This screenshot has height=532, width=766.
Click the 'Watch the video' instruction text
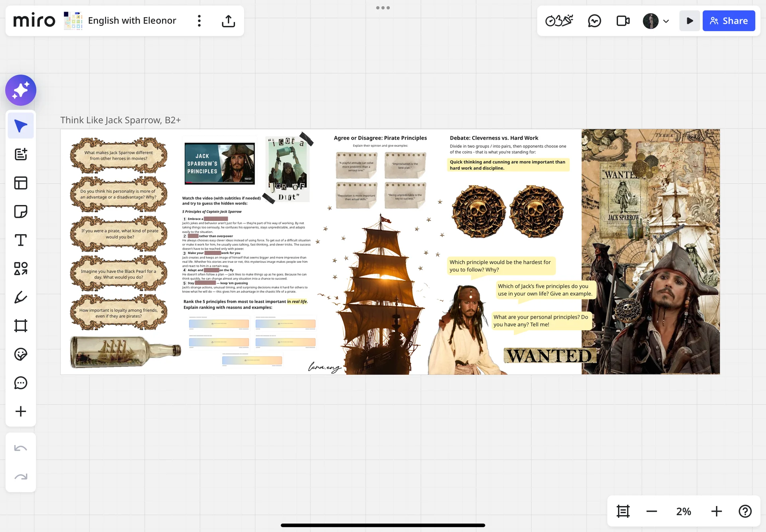[221, 201]
